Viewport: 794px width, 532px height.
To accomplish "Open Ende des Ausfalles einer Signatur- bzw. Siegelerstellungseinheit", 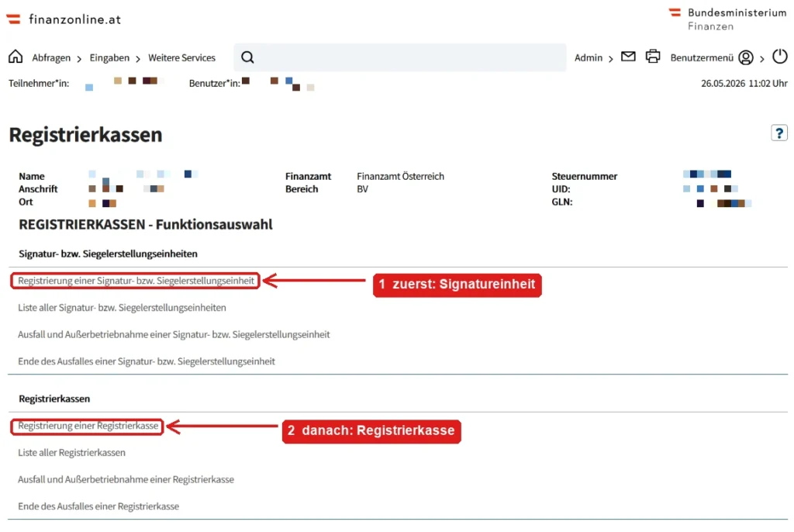I will click(147, 361).
